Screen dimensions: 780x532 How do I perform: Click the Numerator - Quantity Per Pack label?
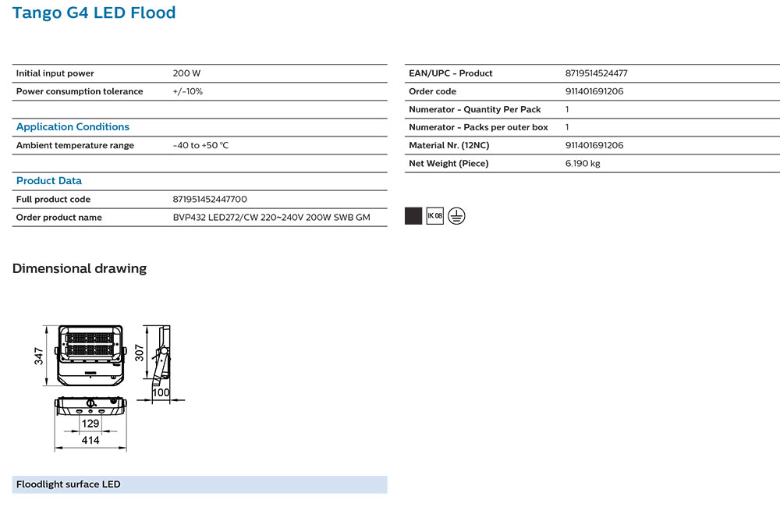(474, 109)
